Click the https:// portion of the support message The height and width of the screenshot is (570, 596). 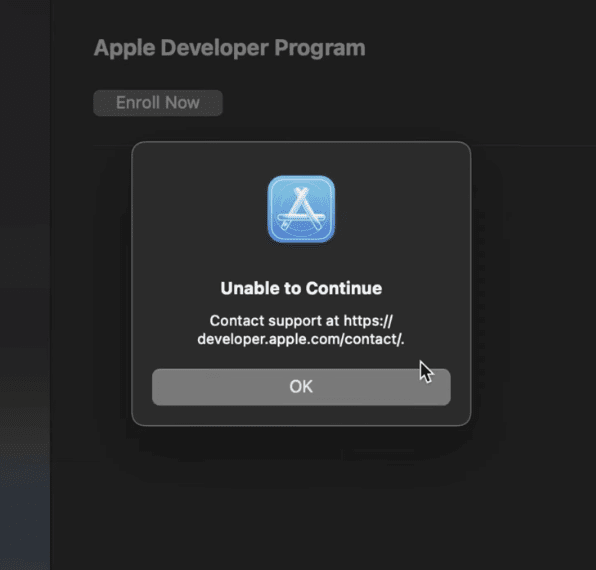368,321
